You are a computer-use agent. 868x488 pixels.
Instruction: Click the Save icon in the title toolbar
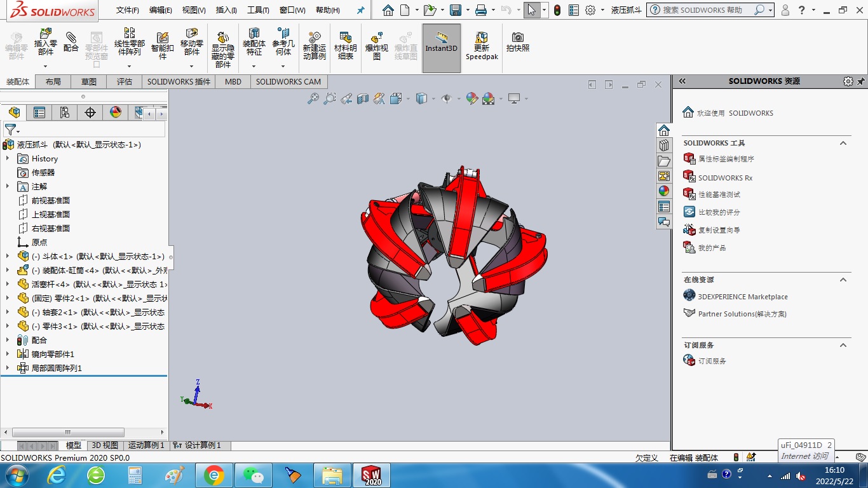click(455, 10)
